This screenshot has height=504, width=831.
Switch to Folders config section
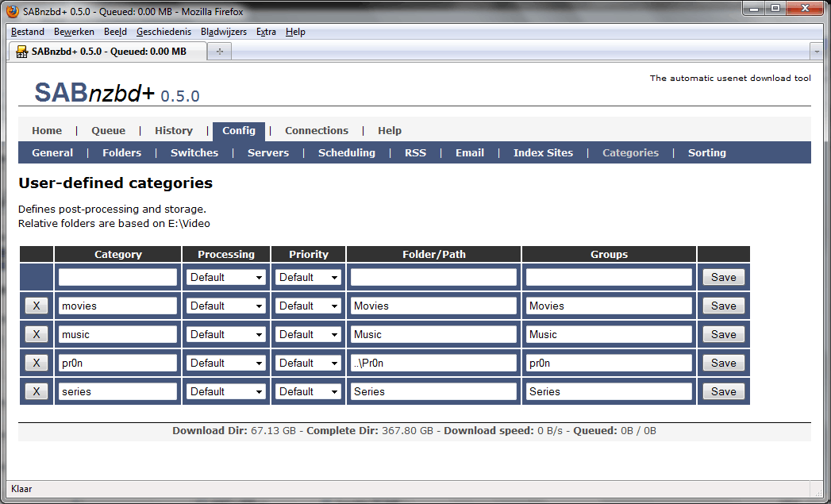point(122,152)
